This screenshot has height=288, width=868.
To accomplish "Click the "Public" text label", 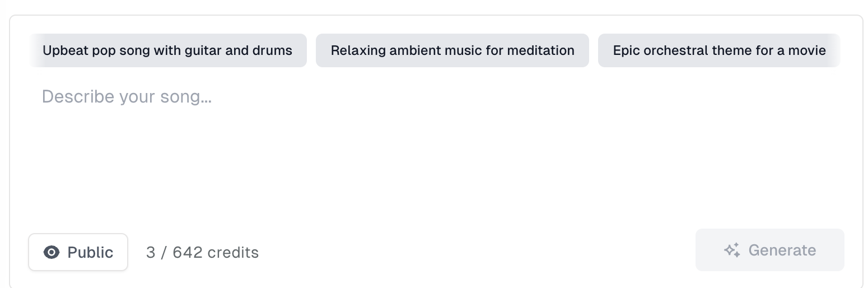I will 90,252.
